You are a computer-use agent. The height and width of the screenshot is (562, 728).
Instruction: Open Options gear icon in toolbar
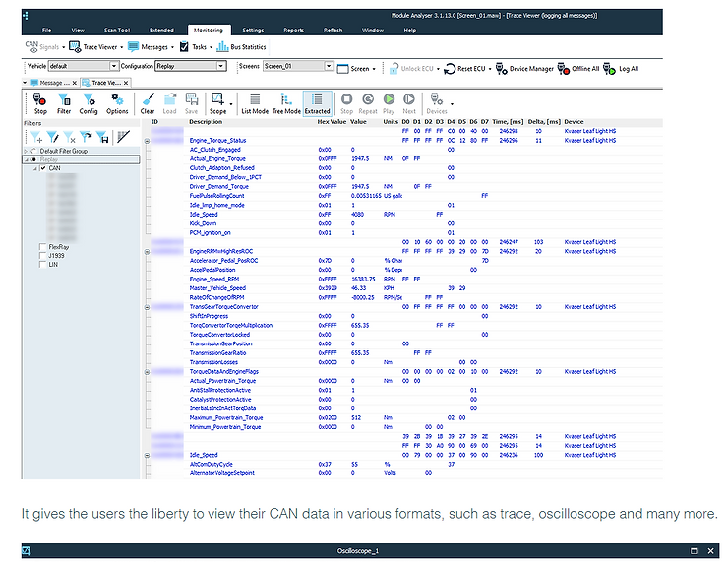coord(117,103)
